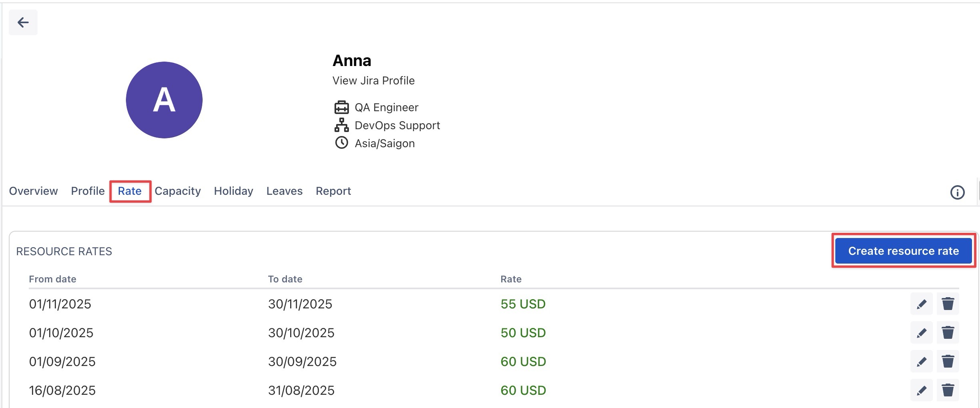980x408 pixels.
Task: Click Anna's purple avatar circle
Action: (x=164, y=100)
